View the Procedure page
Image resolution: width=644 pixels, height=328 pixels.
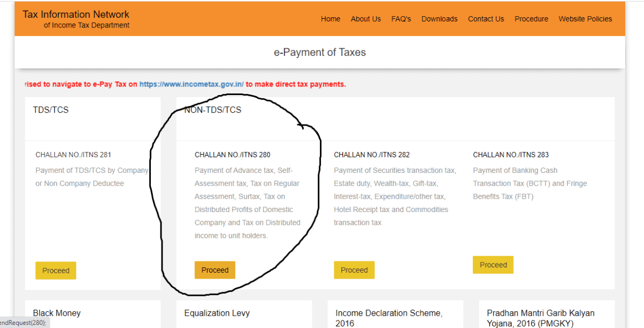point(531,19)
